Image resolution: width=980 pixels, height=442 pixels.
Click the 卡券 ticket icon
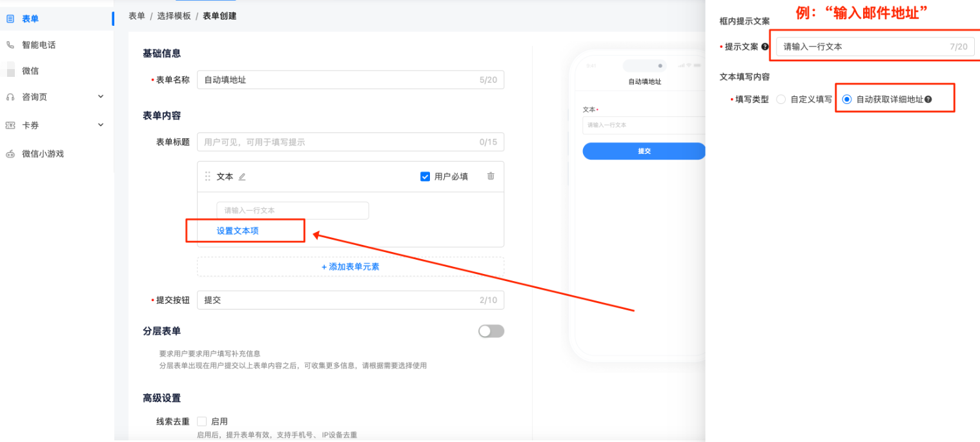point(10,125)
